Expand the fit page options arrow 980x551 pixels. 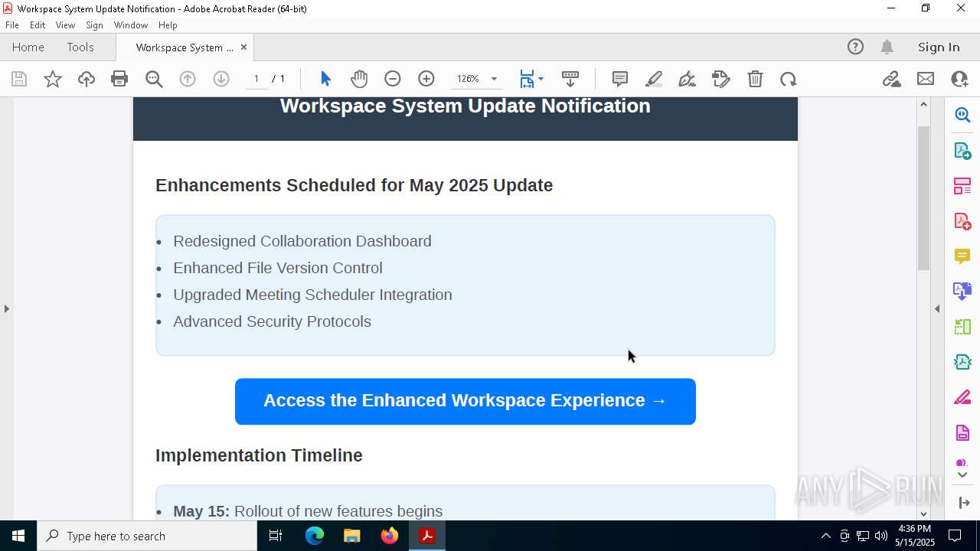coord(541,79)
